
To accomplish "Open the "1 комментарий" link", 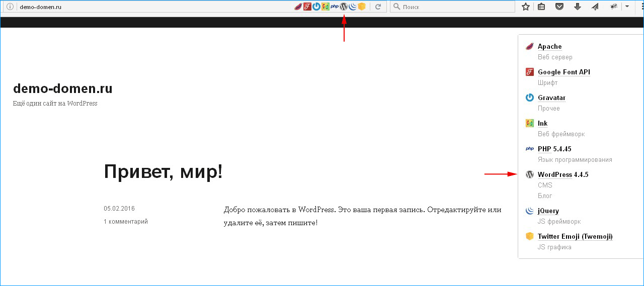I will (126, 222).
